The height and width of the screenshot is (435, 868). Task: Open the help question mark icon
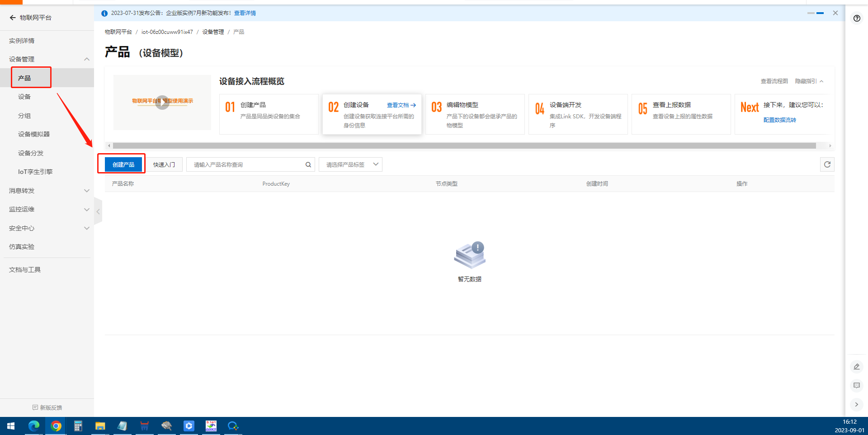point(857,19)
